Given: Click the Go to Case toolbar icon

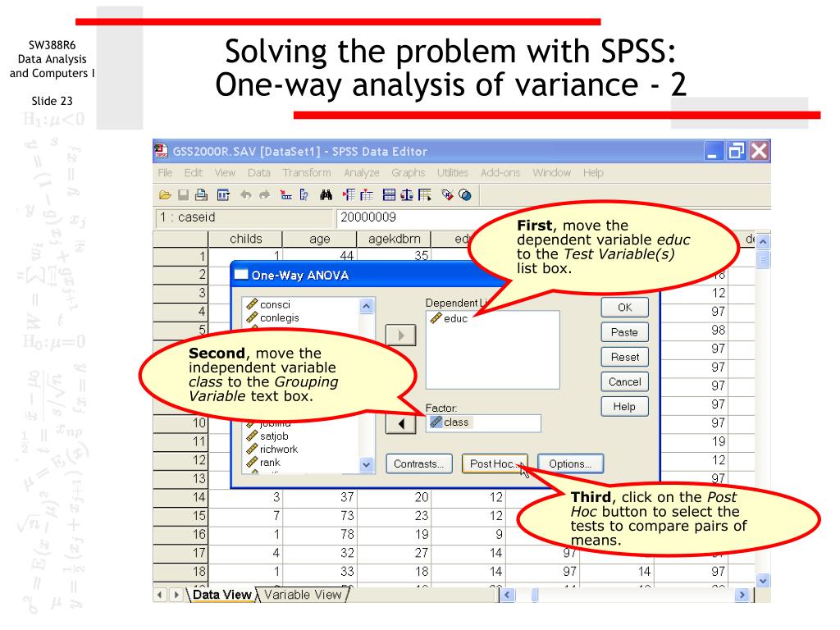Looking at the screenshot, I should [x=285, y=195].
